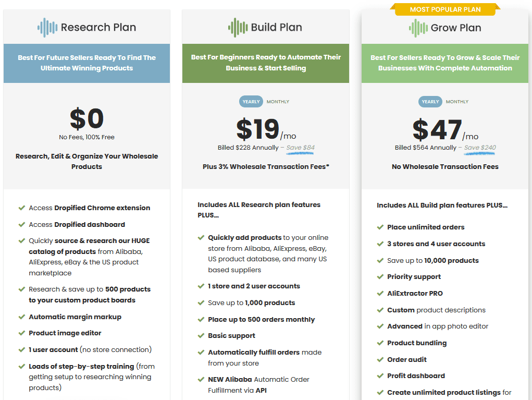The width and height of the screenshot is (532, 400).
Task: Select MONTHLY tab under Build Plan price
Action: [278, 102]
